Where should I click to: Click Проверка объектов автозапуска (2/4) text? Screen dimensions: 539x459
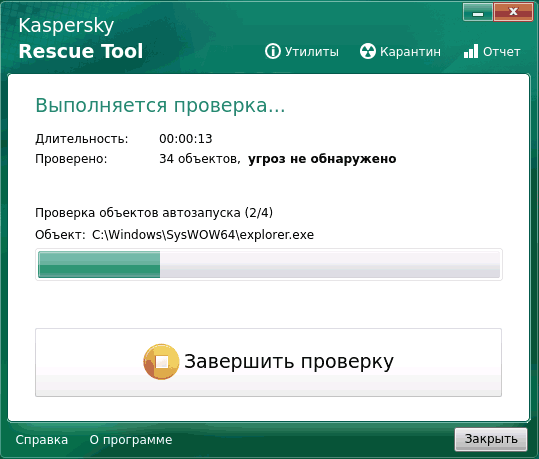[154, 213]
